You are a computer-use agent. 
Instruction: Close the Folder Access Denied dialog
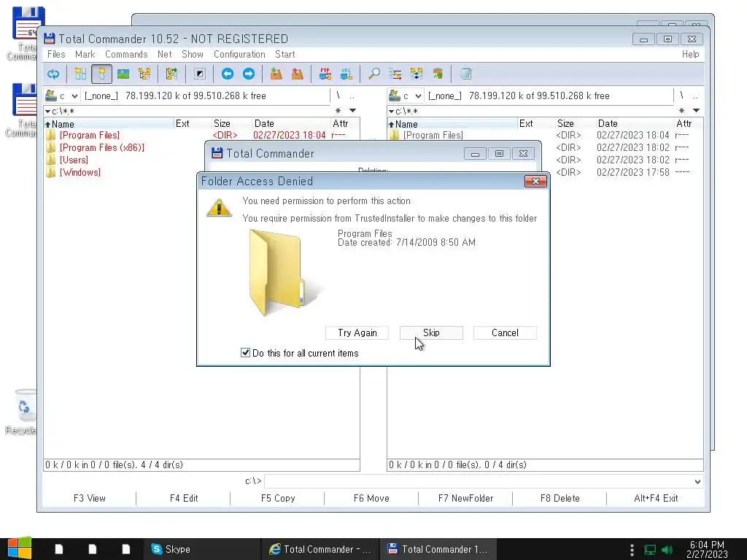pyautogui.click(x=535, y=181)
